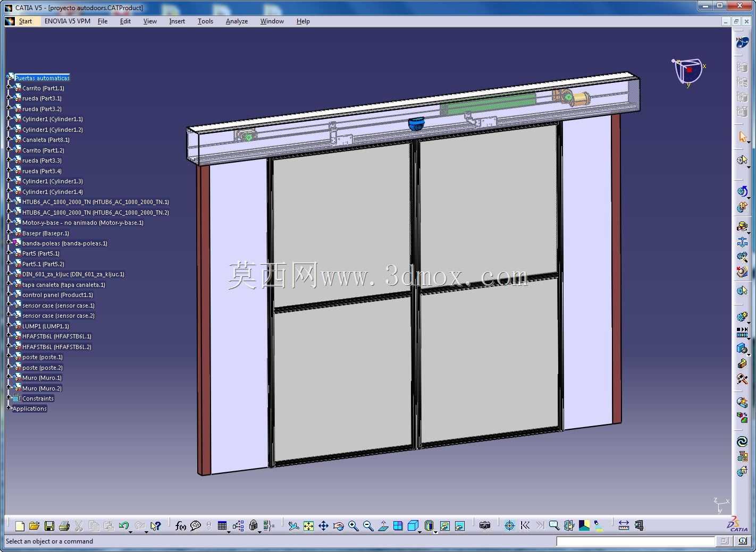Select LUMP1 (LUMP1.1) in tree
This screenshot has width=756, height=552.
tap(46, 326)
